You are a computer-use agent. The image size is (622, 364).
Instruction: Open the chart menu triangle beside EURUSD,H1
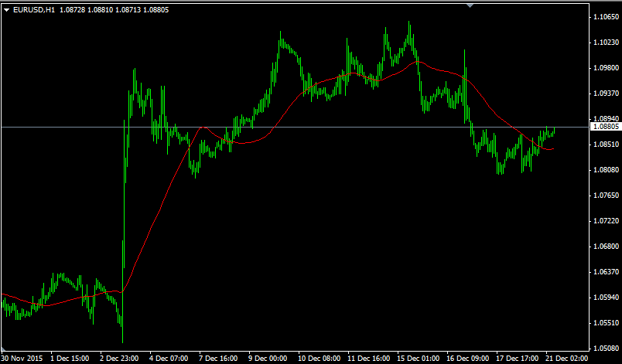coord(6,10)
